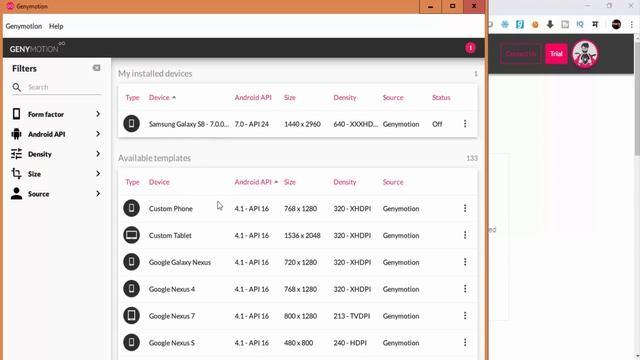Viewport: 640px width, 360px height.
Task: Sort installed devices by Android API
Action: [x=253, y=98]
